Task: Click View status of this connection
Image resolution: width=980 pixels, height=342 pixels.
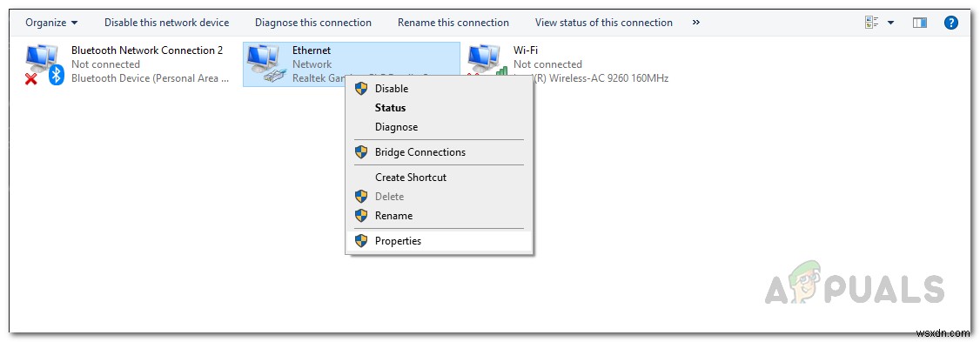Action: pos(604,23)
